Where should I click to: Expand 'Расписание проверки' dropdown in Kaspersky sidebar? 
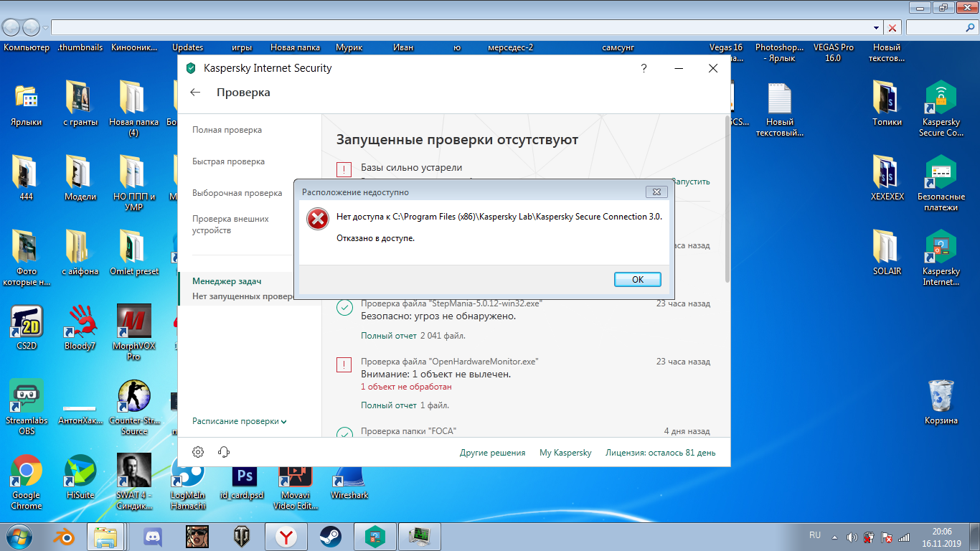pos(240,421)
